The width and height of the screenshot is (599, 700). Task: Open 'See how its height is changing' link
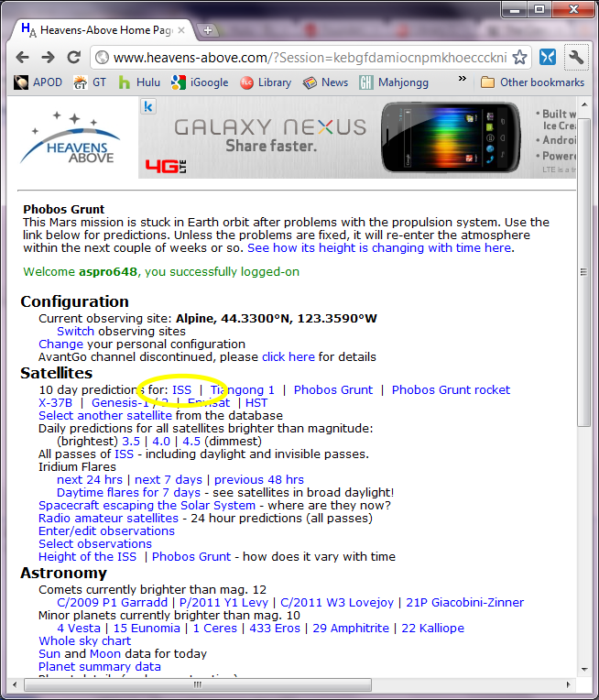[379, 248]
